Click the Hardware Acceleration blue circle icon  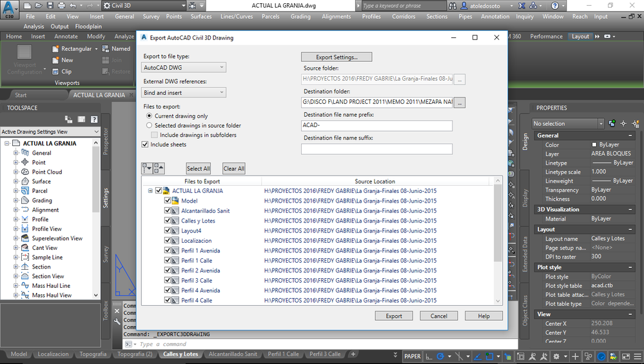point(601,357)
